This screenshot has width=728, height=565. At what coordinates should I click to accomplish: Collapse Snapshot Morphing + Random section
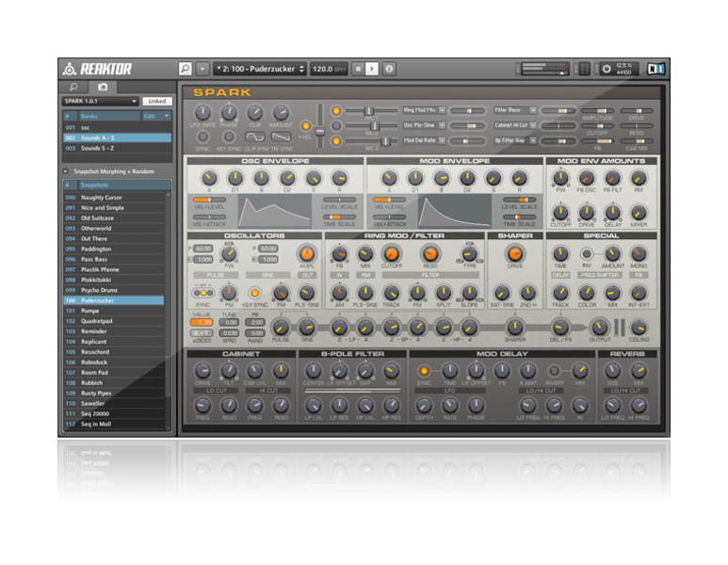click(x=66, y=171)
